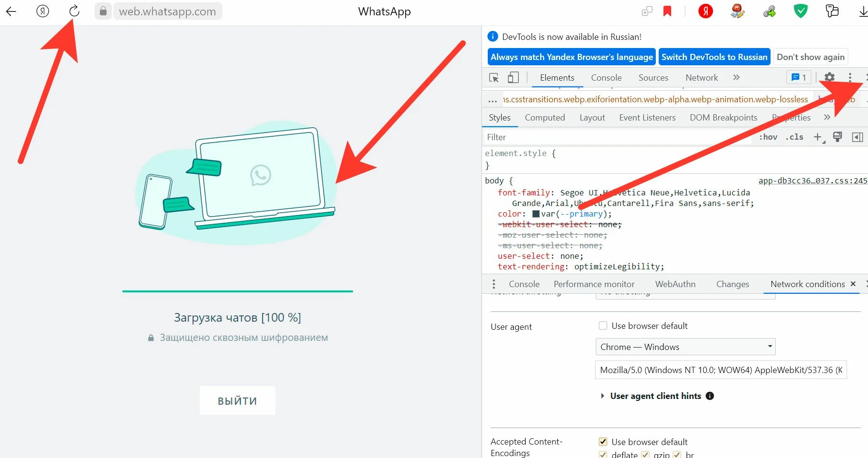Switch to the main Console tab
This screenshot has height=458, width=868.
pyautogui.click(x=606, y=78)
